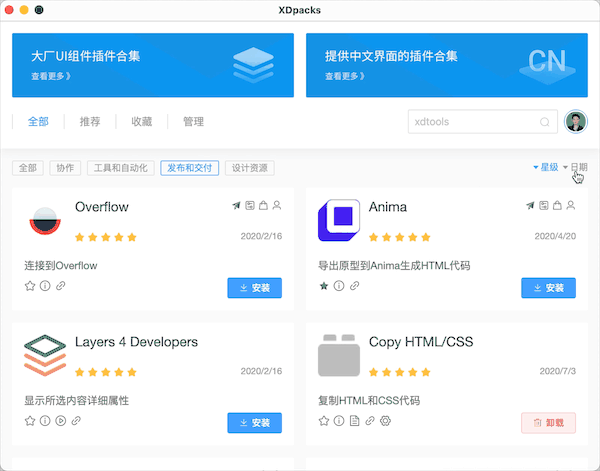This screenshot has height=471, width=600.
Task: Filter by 发布和交付 category
Action: pos(189,168)
